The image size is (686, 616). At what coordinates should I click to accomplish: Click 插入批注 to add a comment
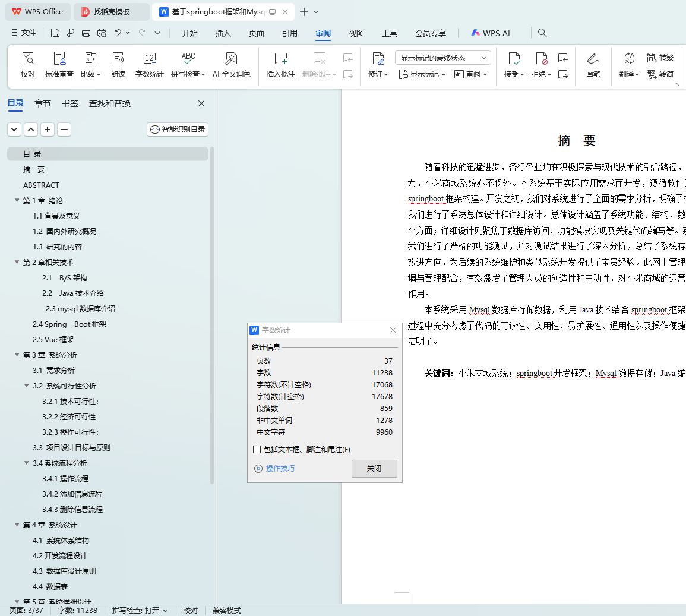pyautogui.click(x=281, y=65)
